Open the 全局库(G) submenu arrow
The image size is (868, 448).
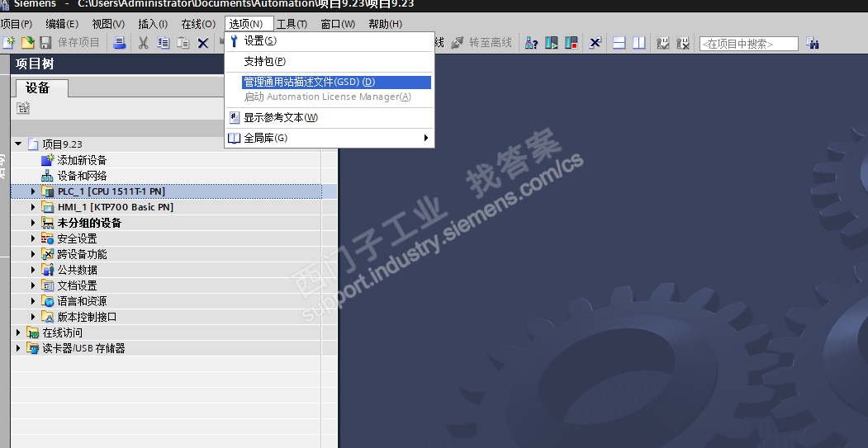click(425, 138)
